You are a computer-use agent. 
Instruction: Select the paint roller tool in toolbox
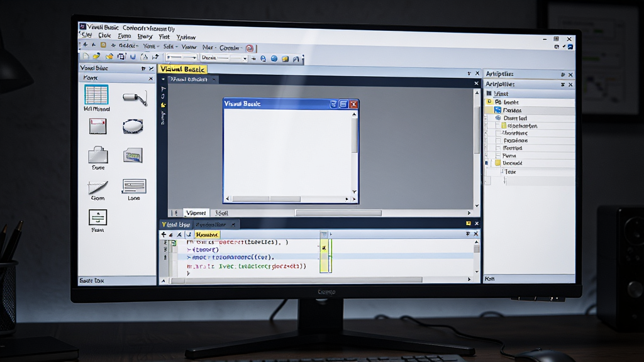(x=135, y=98)
